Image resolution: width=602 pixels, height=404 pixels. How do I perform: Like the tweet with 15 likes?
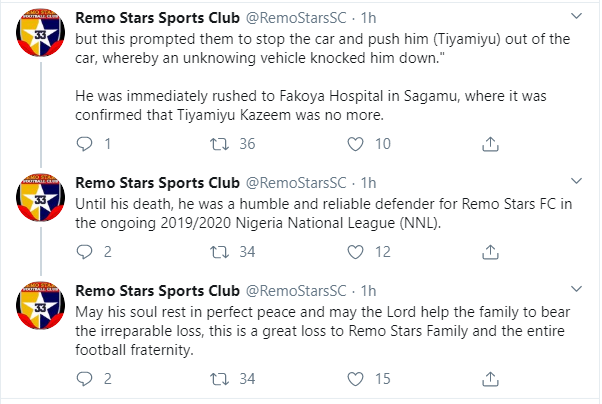coord(356,378)
